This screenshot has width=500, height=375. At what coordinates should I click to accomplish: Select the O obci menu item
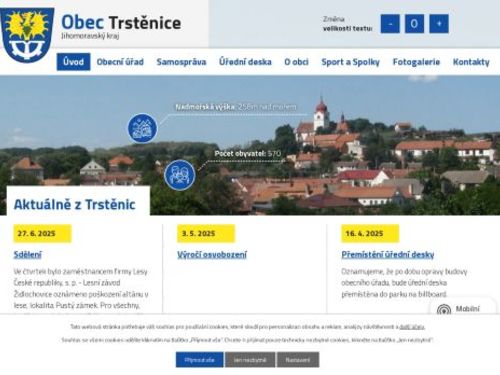pyautogui.click(x=296, y=62)
